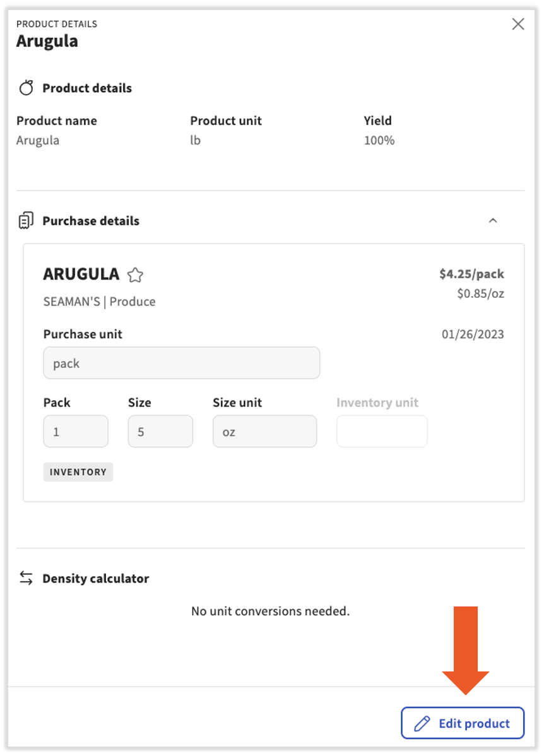Click the fruit icon beside Product details
Screen dimensions: 544x756
click(26, 88)
